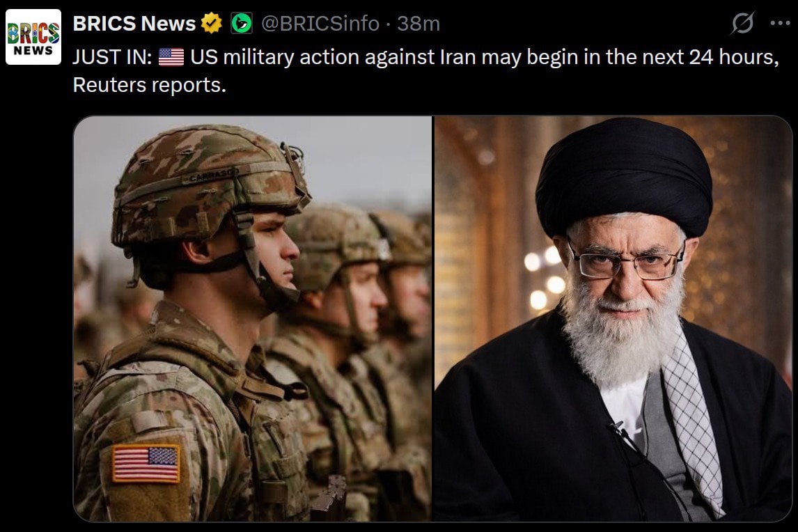Open the right photo of the turbaned man
This screenshot has height=532, width=798.
(x=613, y=319)
